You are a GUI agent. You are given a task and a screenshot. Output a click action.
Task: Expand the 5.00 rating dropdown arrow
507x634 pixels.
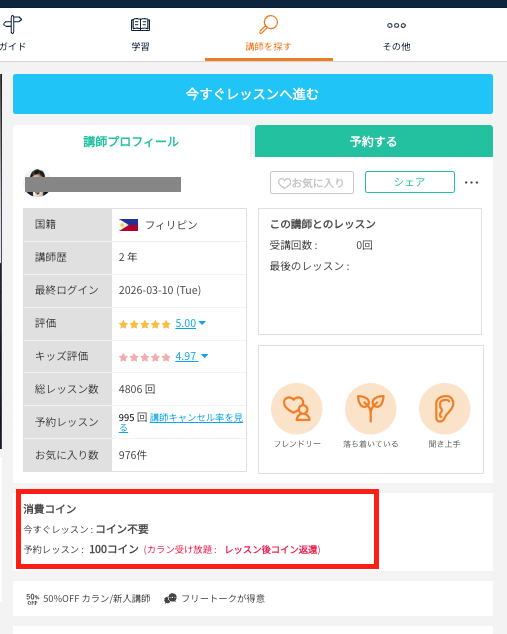pyautogui.click(x=202, y=323)
